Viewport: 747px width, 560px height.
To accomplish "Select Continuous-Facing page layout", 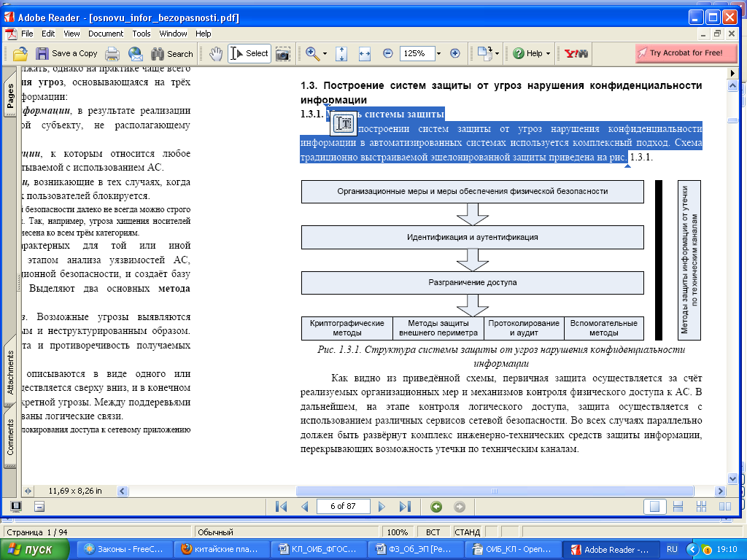I will [x=701, y=507].
